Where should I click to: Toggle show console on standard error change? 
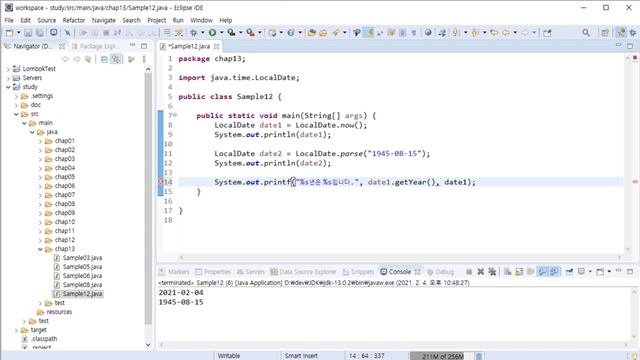554,272
